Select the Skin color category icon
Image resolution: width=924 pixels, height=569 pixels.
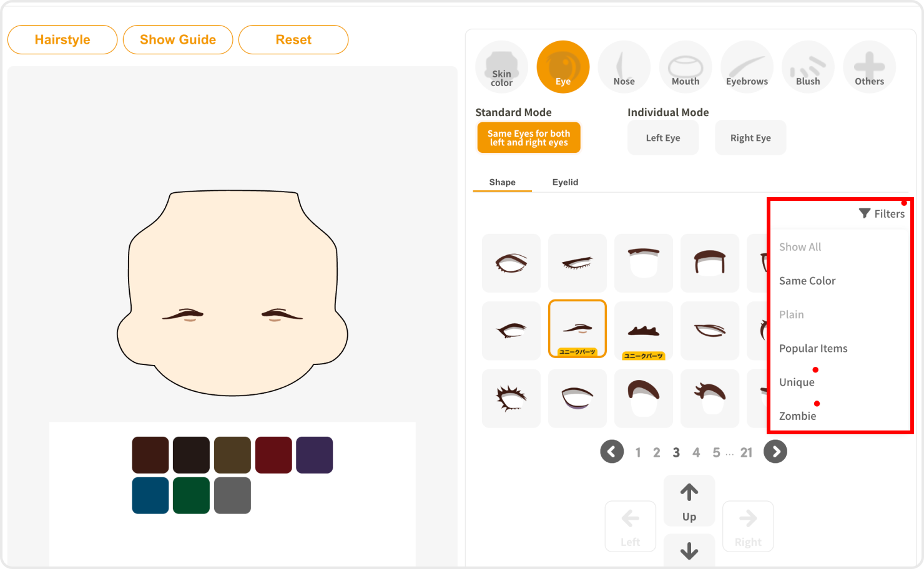(x=501, y=67)
